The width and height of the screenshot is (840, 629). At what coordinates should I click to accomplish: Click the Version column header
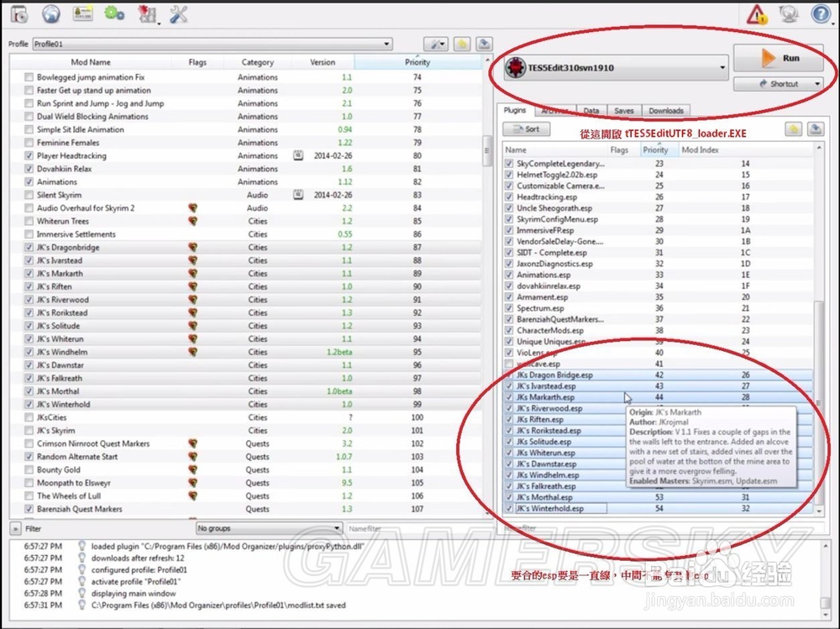pos(323,62)
